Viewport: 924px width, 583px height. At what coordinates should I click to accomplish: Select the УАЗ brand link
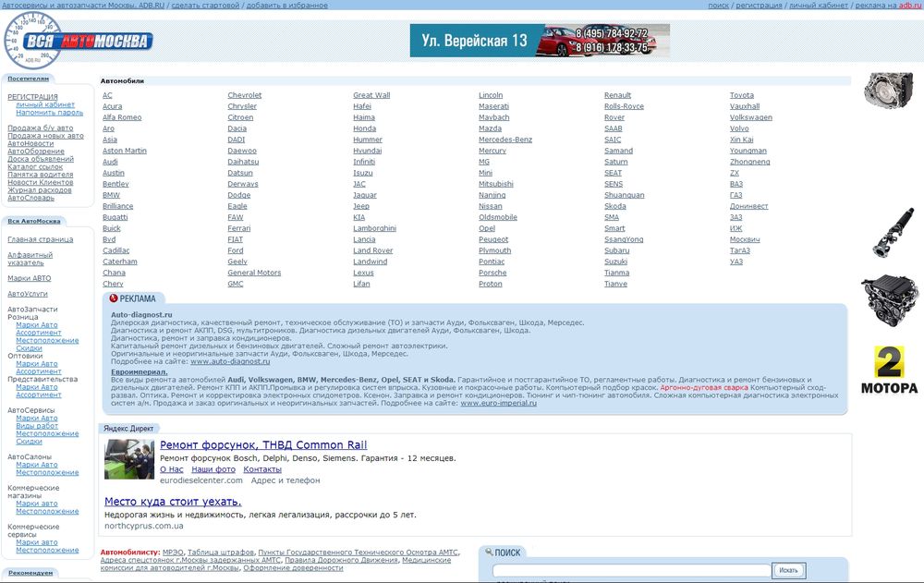736,261
